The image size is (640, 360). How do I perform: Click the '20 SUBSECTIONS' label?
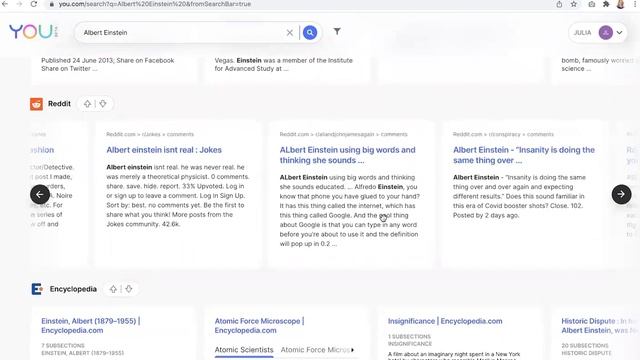point(584,345)
